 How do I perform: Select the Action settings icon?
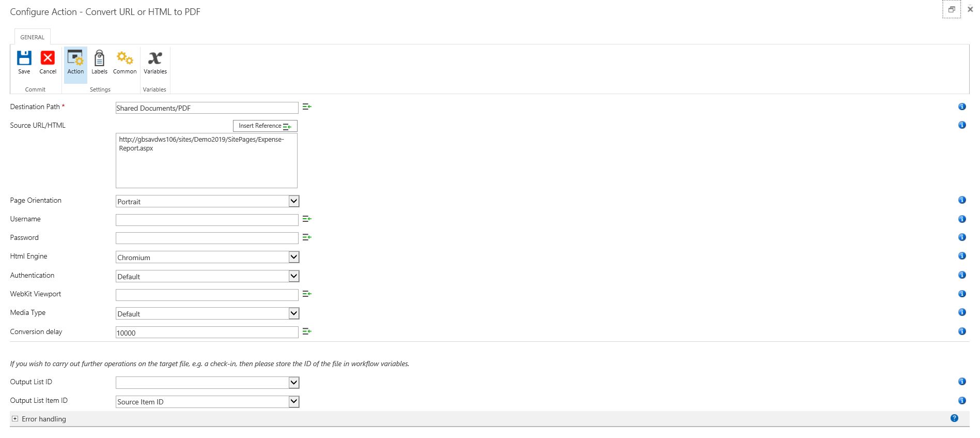pyautogui.click(x=75, y=58)
